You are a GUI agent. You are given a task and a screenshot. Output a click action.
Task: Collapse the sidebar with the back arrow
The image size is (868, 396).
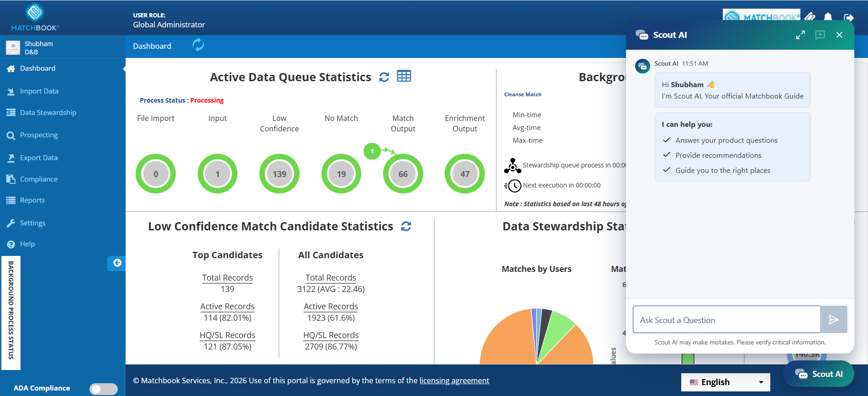[x=117, y=263]
